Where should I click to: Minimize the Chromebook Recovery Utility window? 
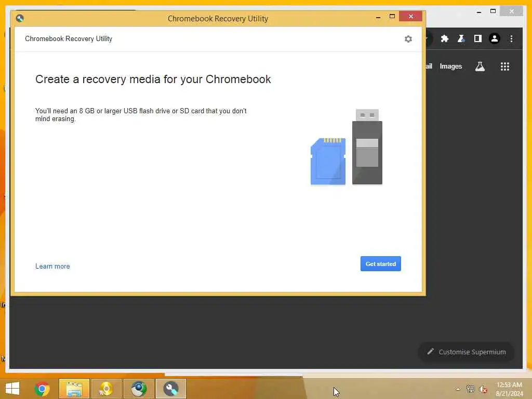click(x=378, y=17)
